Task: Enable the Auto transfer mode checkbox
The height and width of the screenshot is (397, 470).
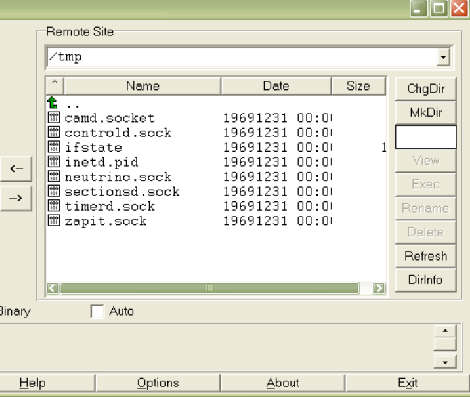Action: click(x=97, y=311)
